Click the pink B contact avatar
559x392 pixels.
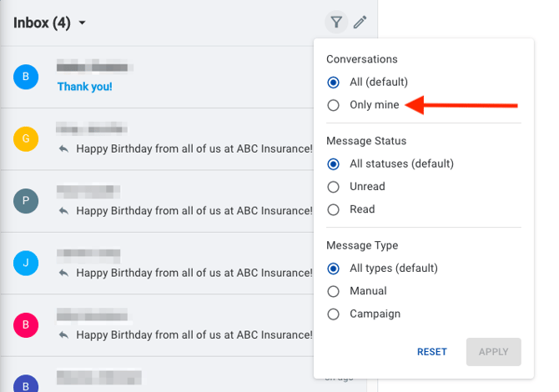(26, 325)
